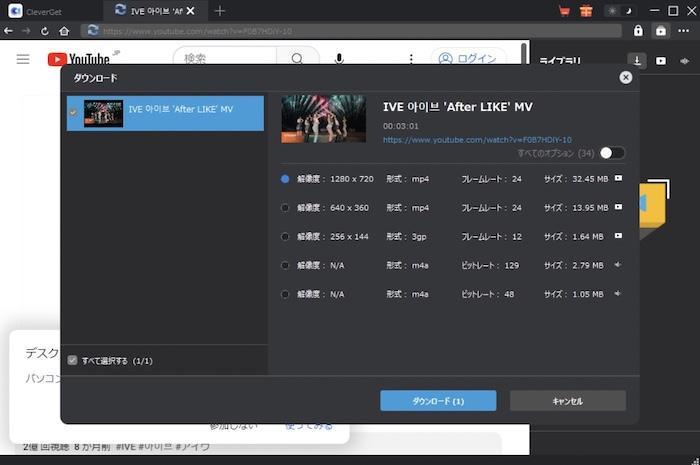Reload the current page

point(45,31)
